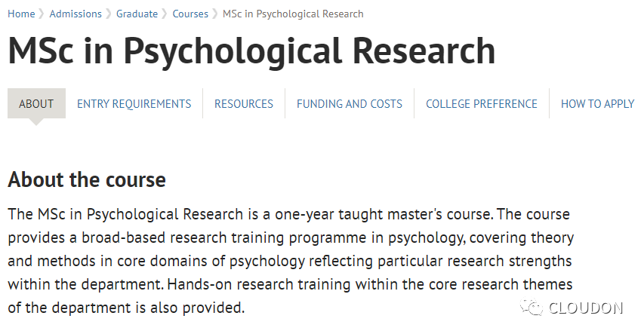Click the chevron separator after Home breadcrumb
Image resolution: width=644 pixels, height=334 pixels.
[42, 14]
